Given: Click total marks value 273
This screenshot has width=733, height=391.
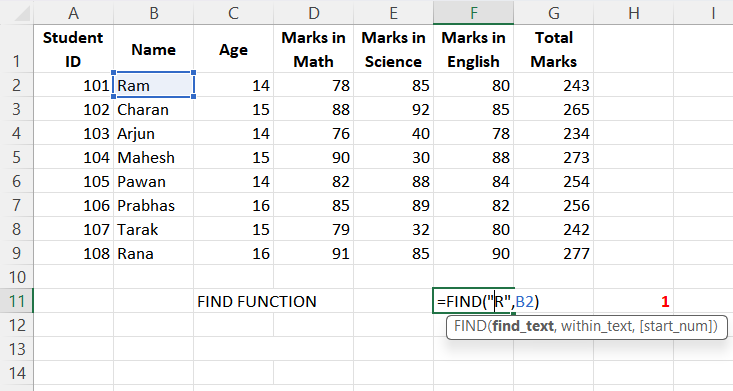Looking at the screenshot, I should pos(553,157).
